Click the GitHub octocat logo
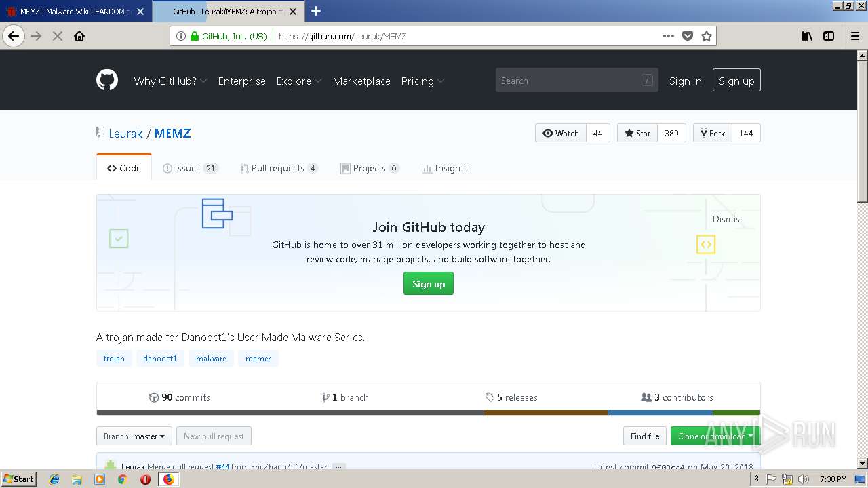Screen dimensions: 868x488 click(107, 80)
